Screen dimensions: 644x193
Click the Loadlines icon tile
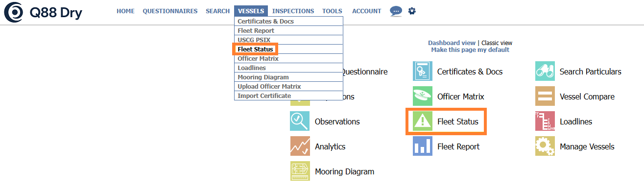click(x=545, y=121)
